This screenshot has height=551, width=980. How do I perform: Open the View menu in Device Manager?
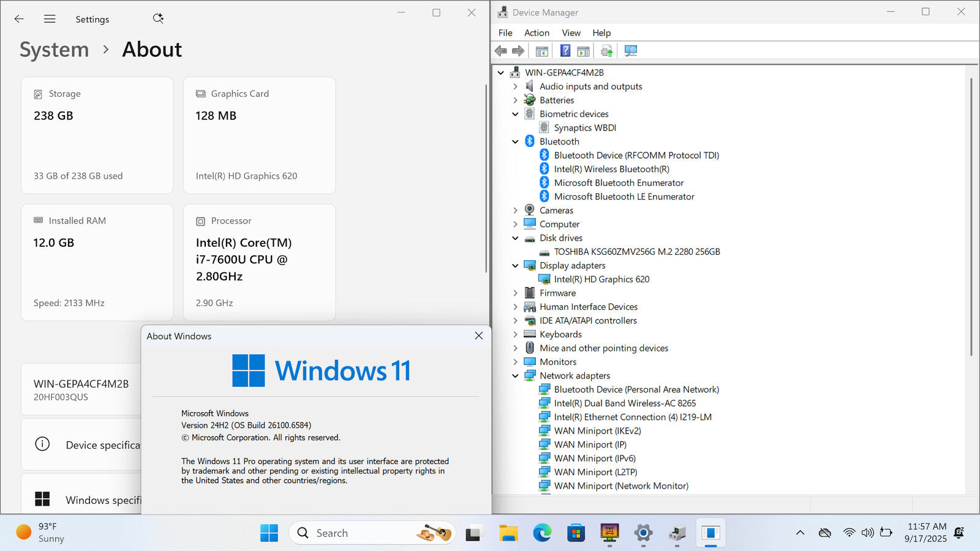(x=571, y=33)
